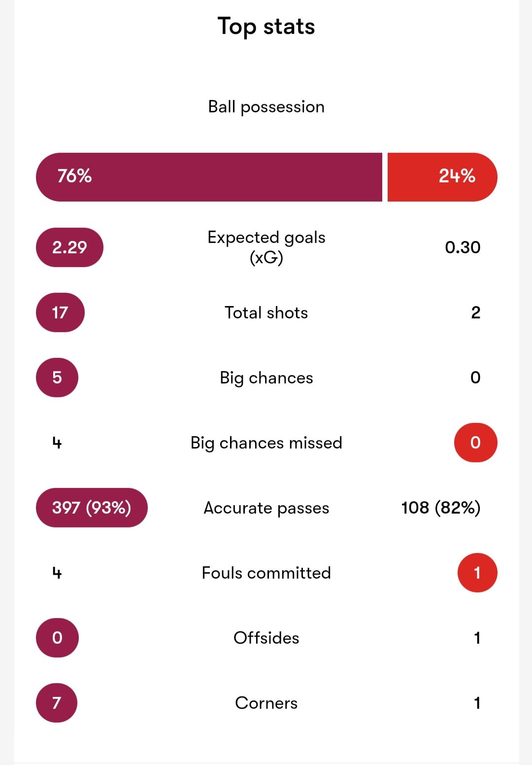Tap the 17 total shots badge

coord(60,313)
